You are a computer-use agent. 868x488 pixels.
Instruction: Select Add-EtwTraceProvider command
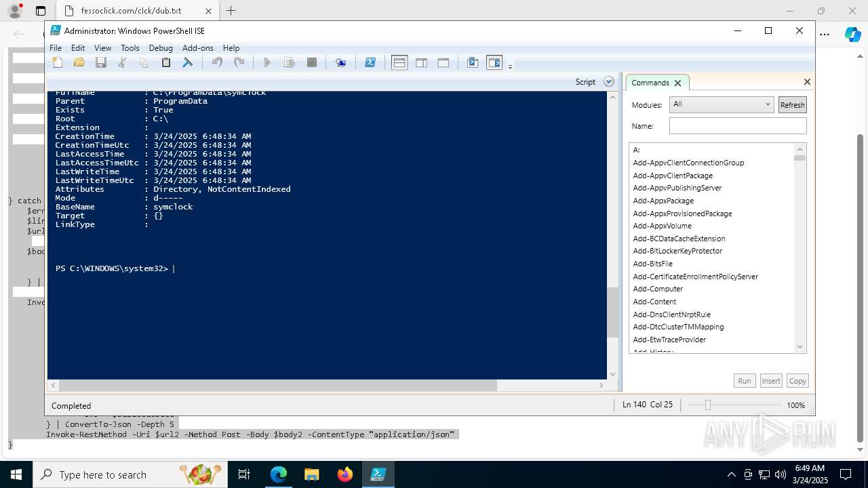[669, 340]
